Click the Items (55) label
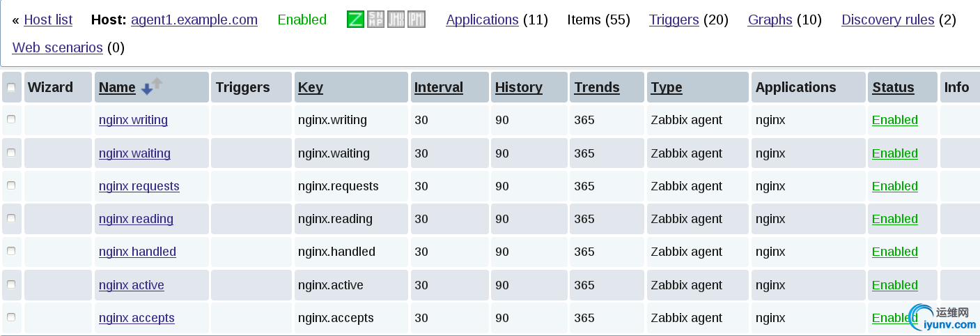 coord(599,20)
